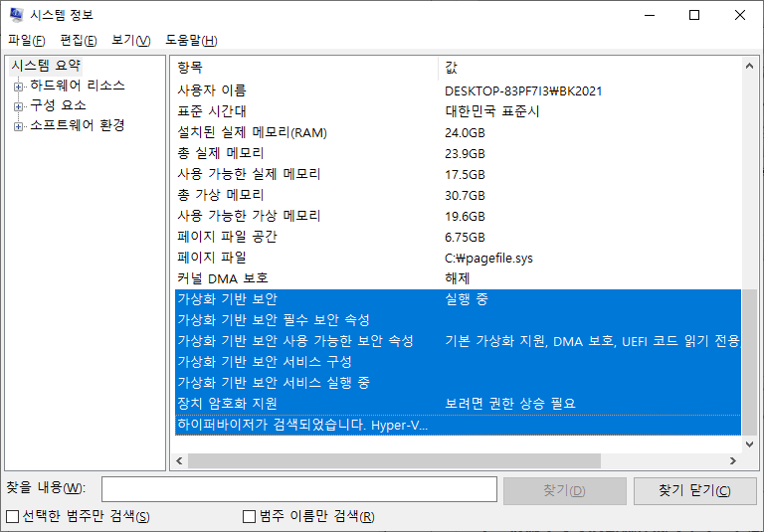The width and height of the screenshot is (764, 532).
Task: Select 구성 요소 tree item
Action: click(x=58, y=105)
